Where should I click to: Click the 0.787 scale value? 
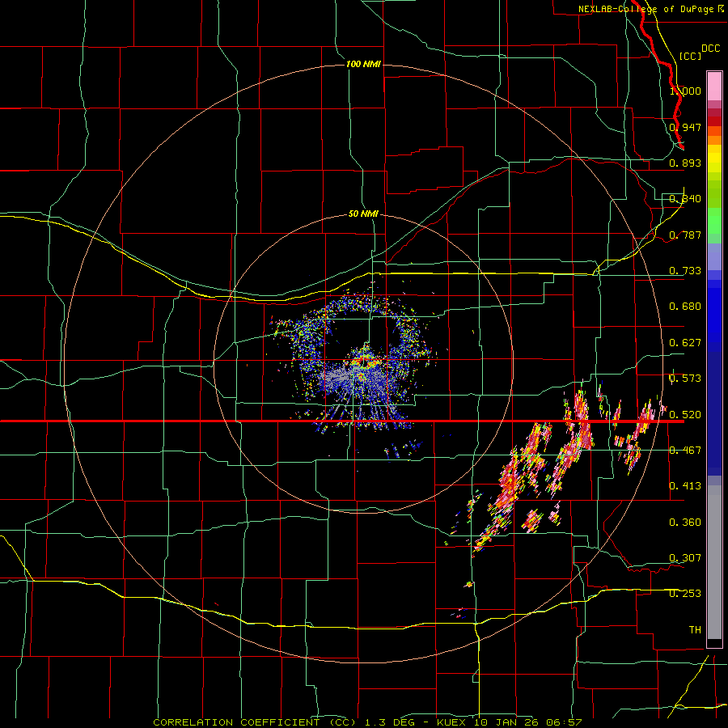coord(685,235)
